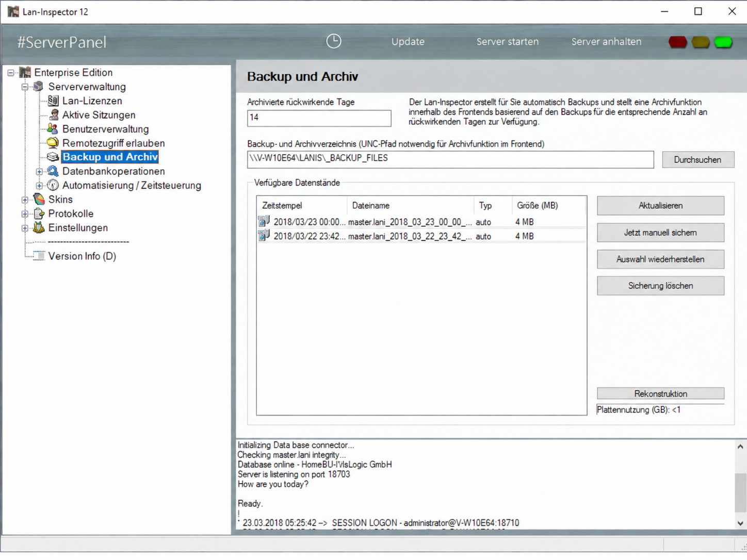
Task: Click the Automatisierung / Zeitsteuerung clock icon
Action: pos(53,185)
